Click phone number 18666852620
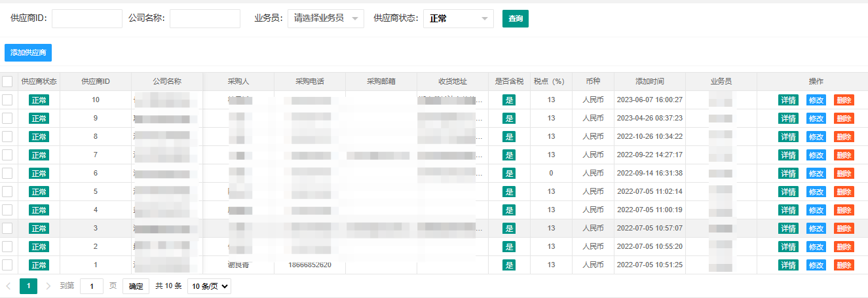 [x=310, y=265]
